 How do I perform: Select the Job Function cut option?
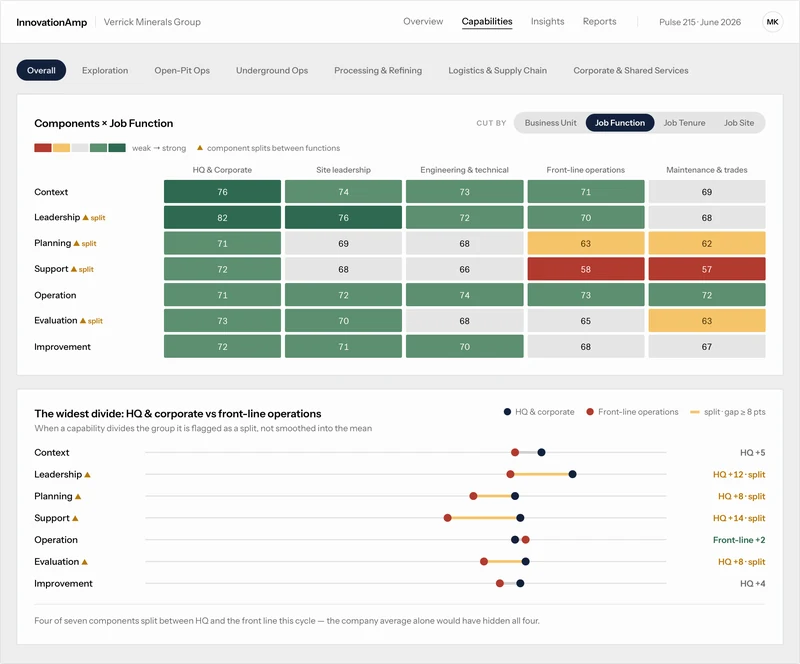coord(620,123)
